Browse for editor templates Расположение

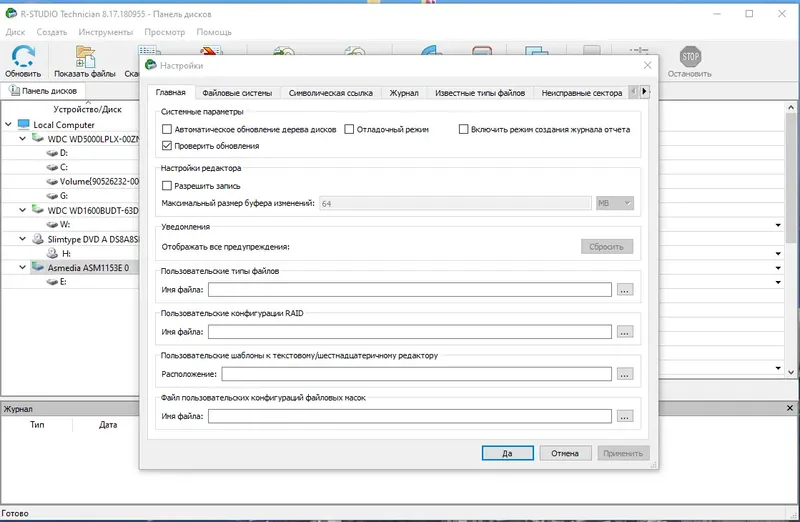tap(625, 374)
